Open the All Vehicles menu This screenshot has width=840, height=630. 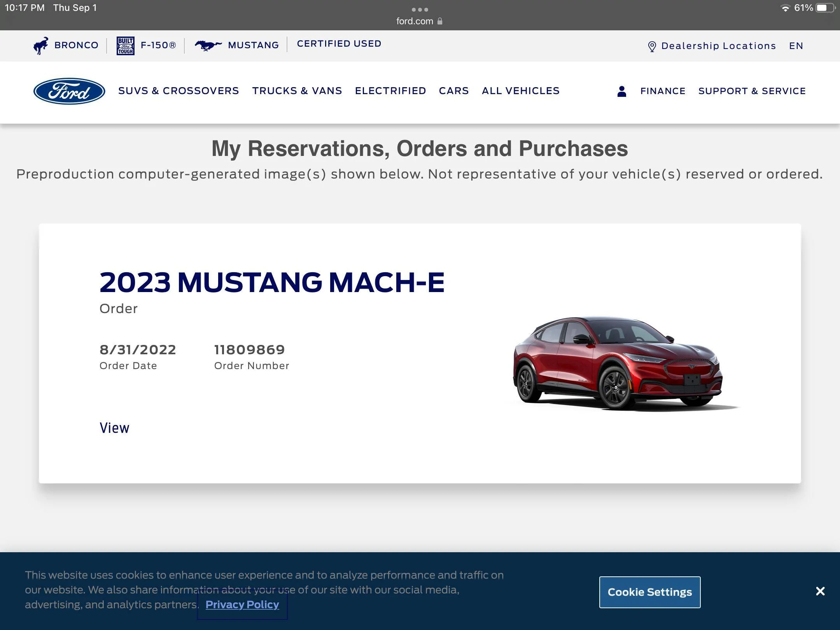click(x=521, y=91)
